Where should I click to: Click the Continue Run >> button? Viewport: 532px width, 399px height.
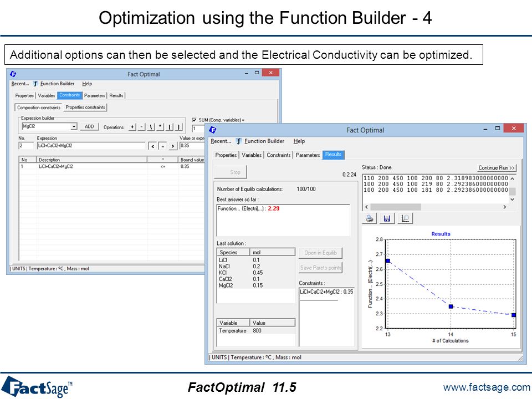[497, 167]
